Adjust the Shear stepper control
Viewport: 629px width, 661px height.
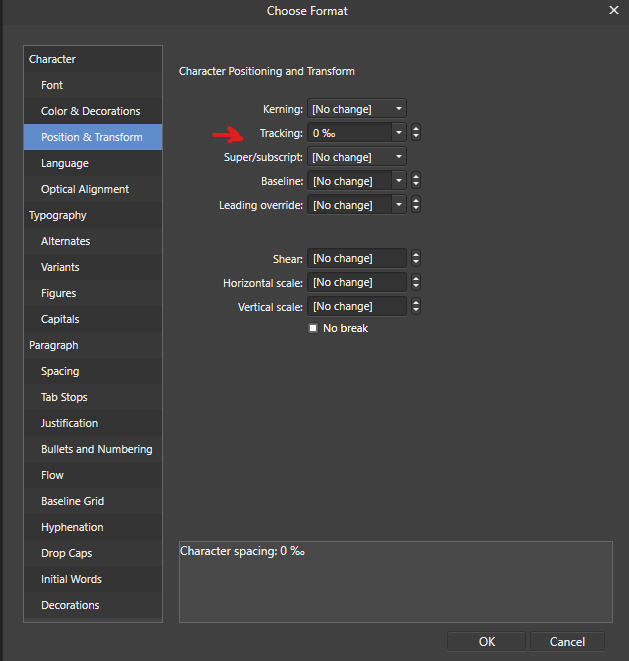pos(416,258)
